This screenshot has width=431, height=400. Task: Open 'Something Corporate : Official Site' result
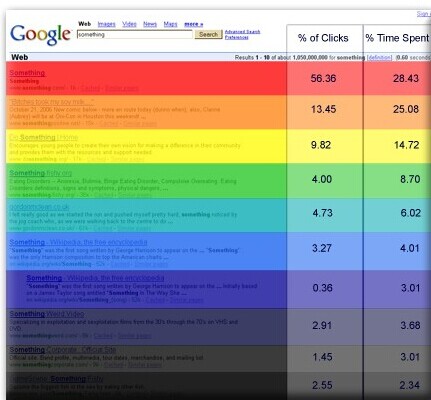point(63,349)
